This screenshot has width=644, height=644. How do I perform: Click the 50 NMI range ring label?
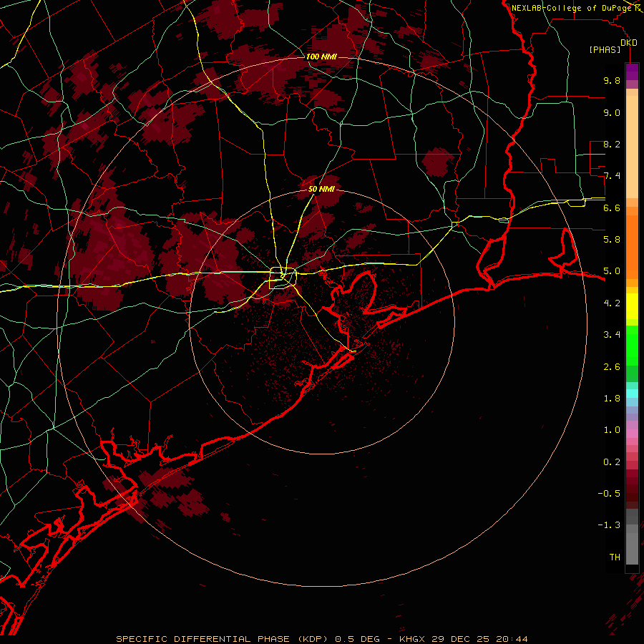(x=321, y=189)
